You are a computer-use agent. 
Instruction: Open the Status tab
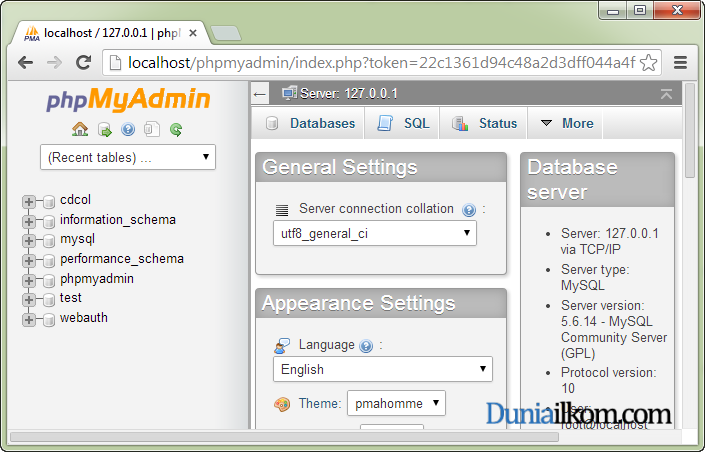(484, 123)
